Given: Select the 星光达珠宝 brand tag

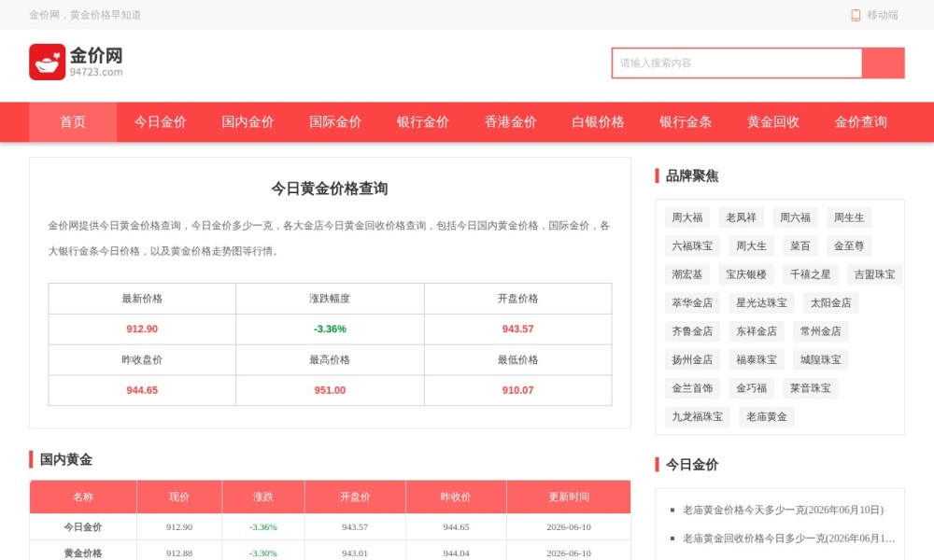Looking at the screenshot, I should pyautogui.click(x=761, y=303).
